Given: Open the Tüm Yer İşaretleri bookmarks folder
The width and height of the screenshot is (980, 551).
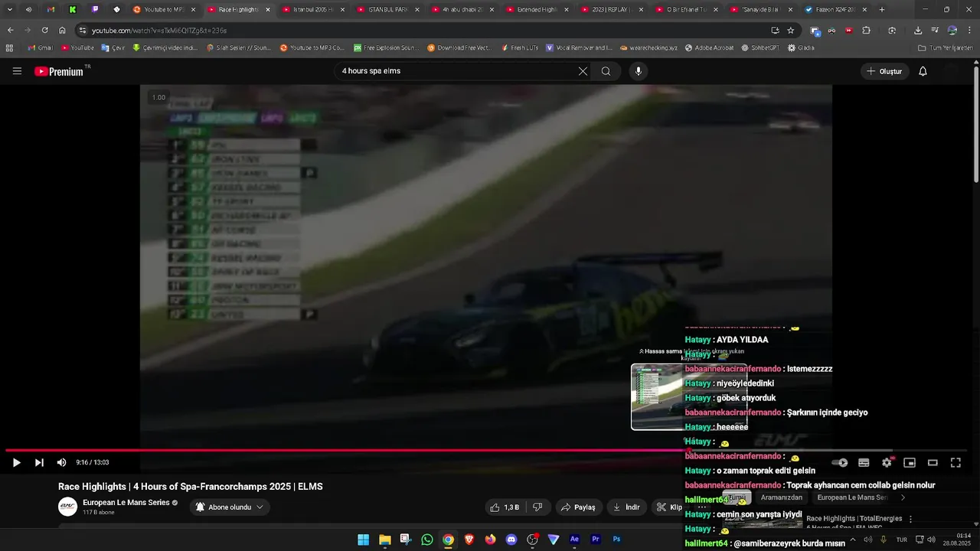Looking at the screenshot, I should point(946,47).
